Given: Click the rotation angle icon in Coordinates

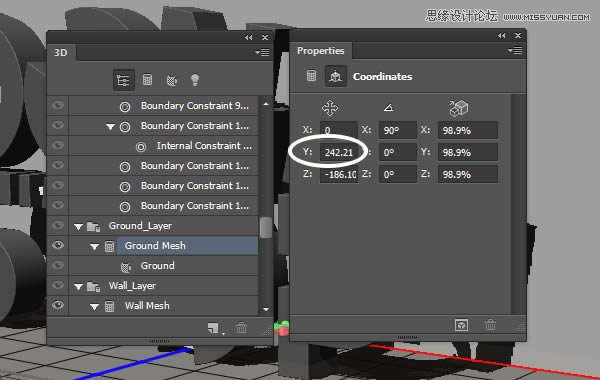Looking at the screenshot, I should tap(388, 108).
